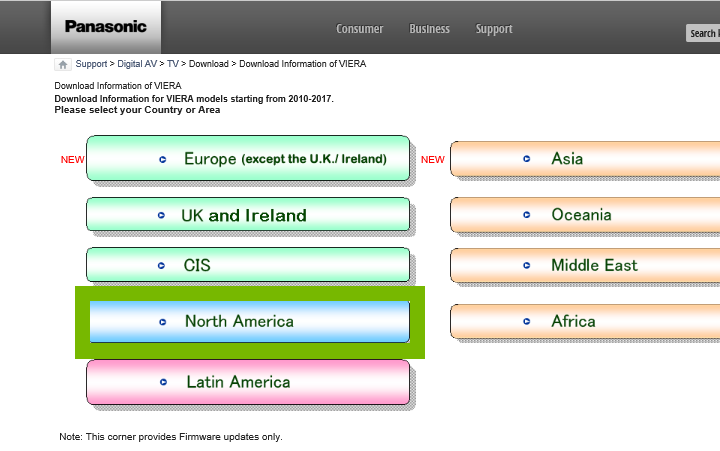The height and width of the screenshot is (451, 720).
Task: Select North America region
Action: [x=249, y=321]
